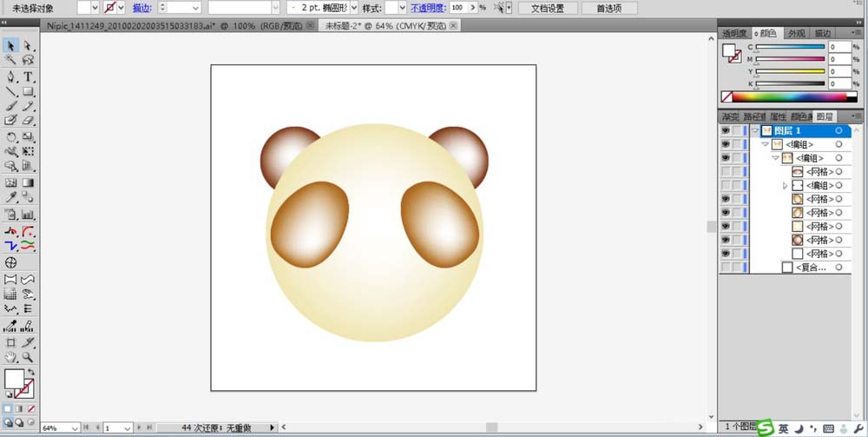Hide the last visible <网格> item
Image resolution: width=868 pixels, height=437 pixels.
(725, 254)
